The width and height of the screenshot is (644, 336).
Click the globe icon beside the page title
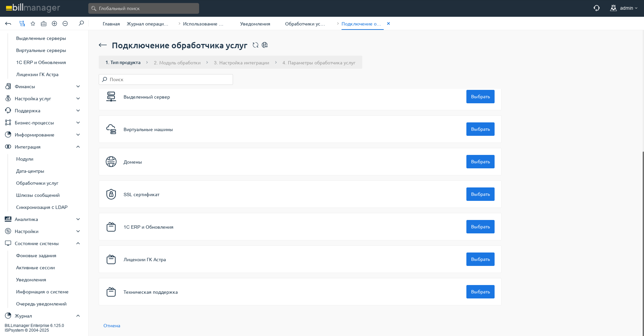(x=265, y=45)
